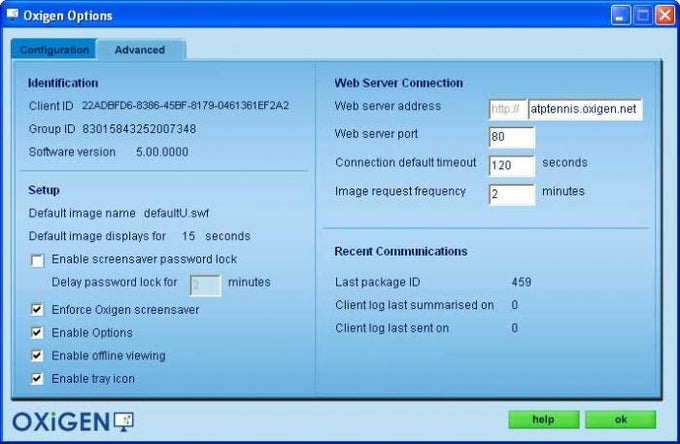Click the Image request frequency field
Image resolution: width=680 pixels, height=444 pixels.
tap(512, 194)
